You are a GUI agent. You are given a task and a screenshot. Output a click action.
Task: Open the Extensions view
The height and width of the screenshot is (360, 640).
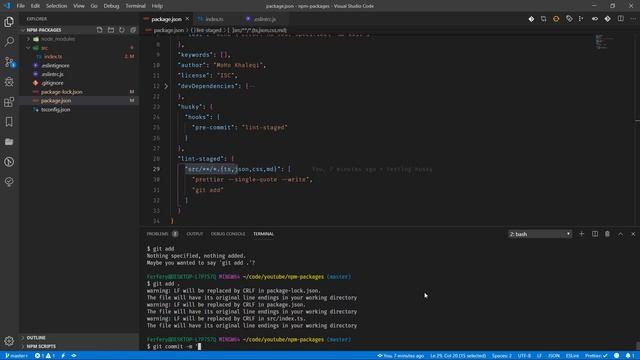coord(9,102)
